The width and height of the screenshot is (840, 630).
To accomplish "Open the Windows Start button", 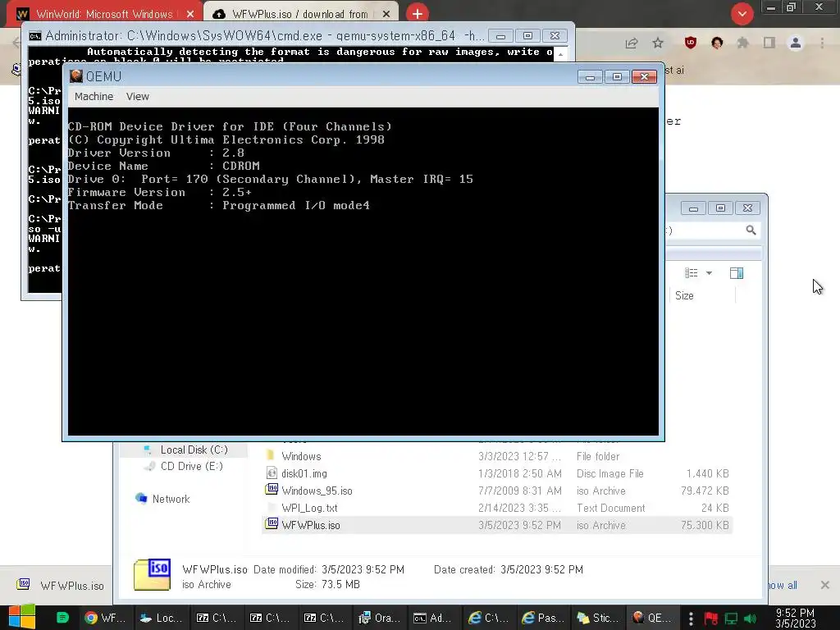I will [21, 617].
